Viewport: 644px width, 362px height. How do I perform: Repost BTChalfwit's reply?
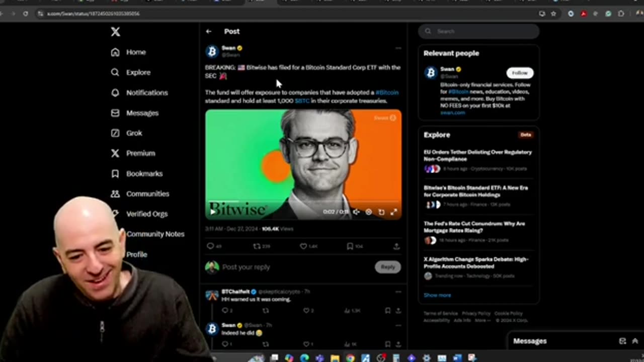click(266, 311)
